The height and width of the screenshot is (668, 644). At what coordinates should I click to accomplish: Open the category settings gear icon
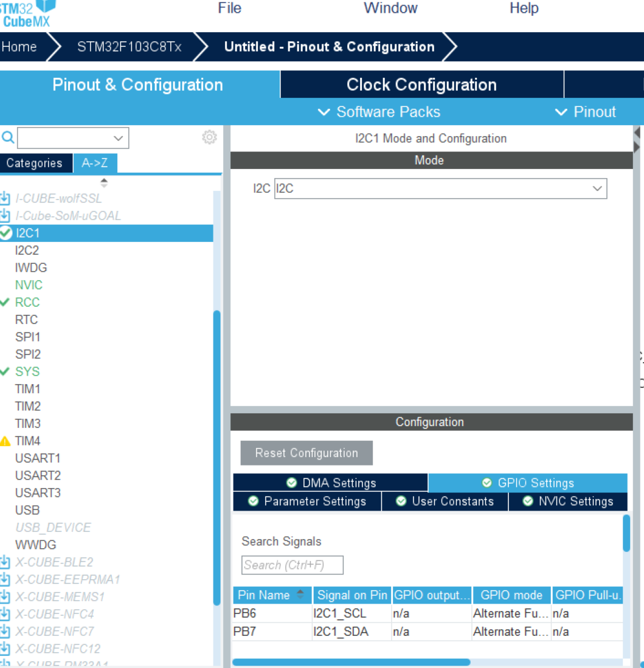click(209, 137)
